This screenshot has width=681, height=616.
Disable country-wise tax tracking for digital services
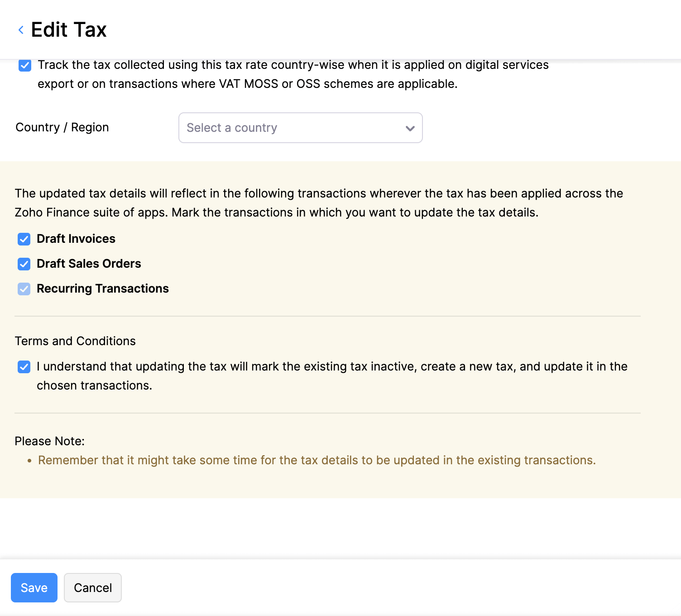(24, 66)
